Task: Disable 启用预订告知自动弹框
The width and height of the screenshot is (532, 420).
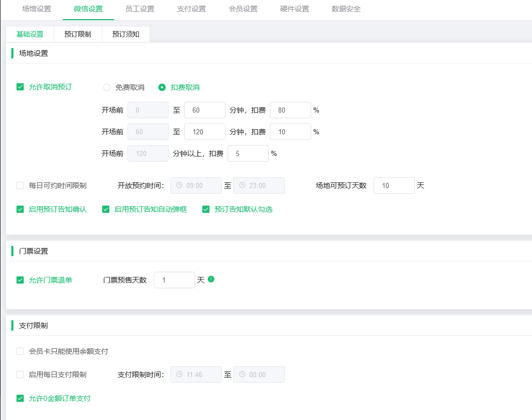Action: (105, 209)
